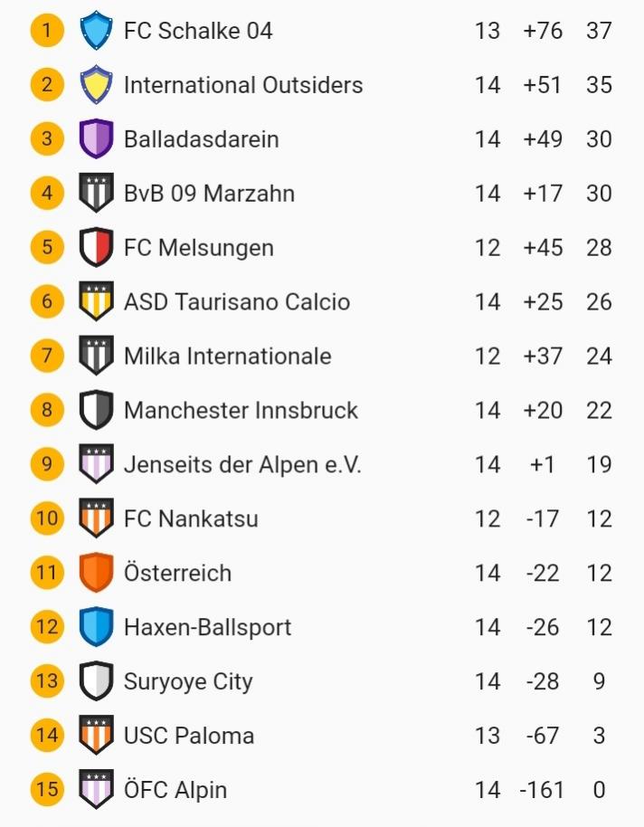The image size is (644, 827).
Task: Click rank 15 position badge
Action: (47, 790)
